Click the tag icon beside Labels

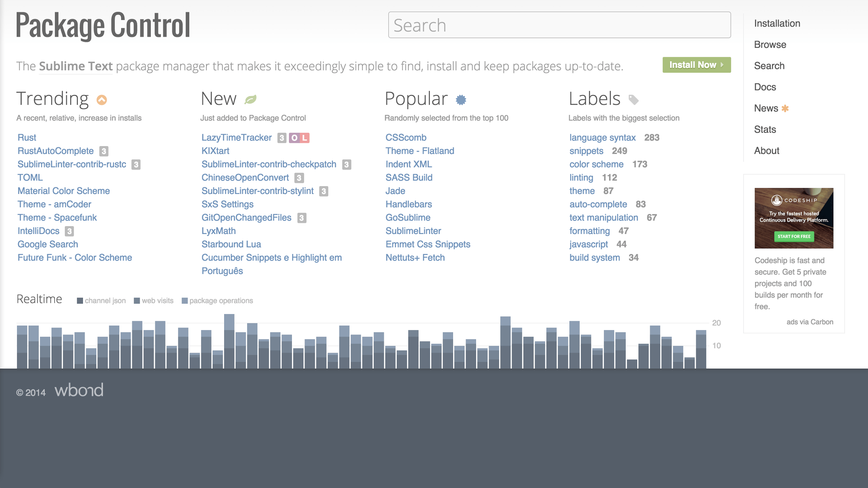pyautogui.click(x=633, y=99)
